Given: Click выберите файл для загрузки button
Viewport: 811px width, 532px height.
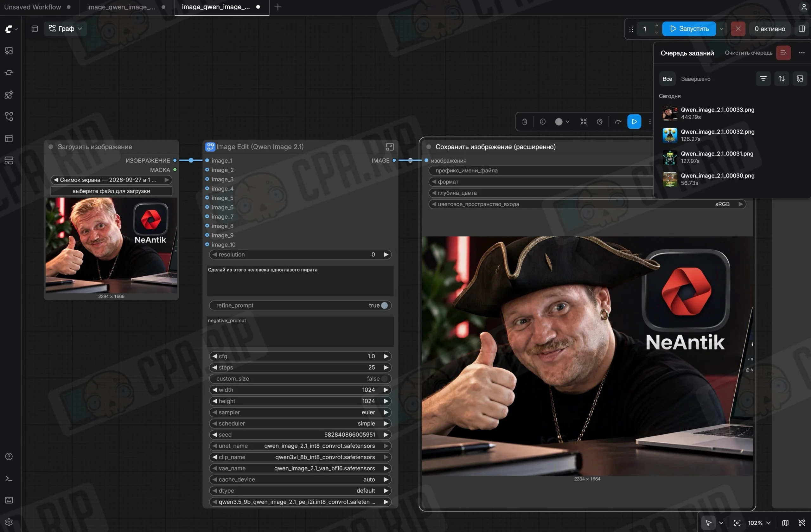Looking at the screenshot, I should click(x=111, y=191).
